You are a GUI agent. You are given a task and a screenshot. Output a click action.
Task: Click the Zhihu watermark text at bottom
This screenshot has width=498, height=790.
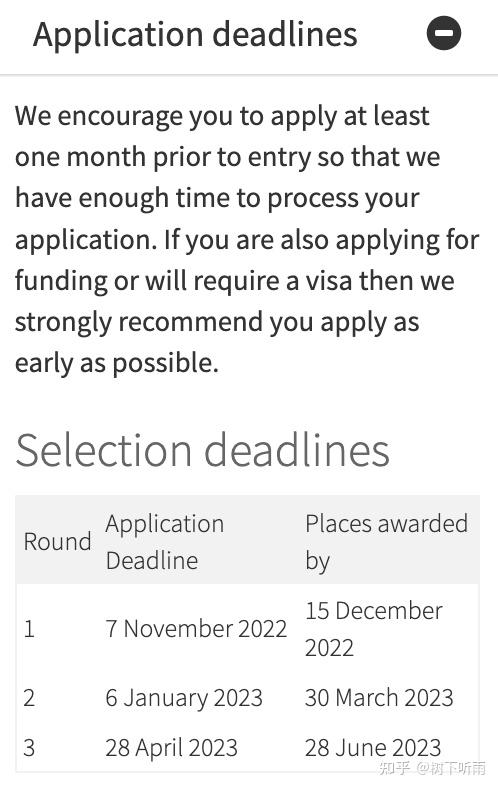(x=432, y=767)
